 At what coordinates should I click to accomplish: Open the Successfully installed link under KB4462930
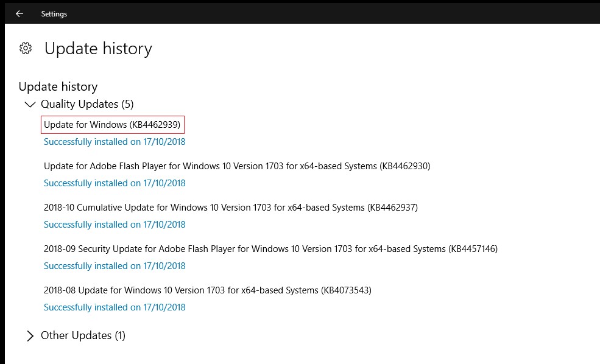pos(115,183)
